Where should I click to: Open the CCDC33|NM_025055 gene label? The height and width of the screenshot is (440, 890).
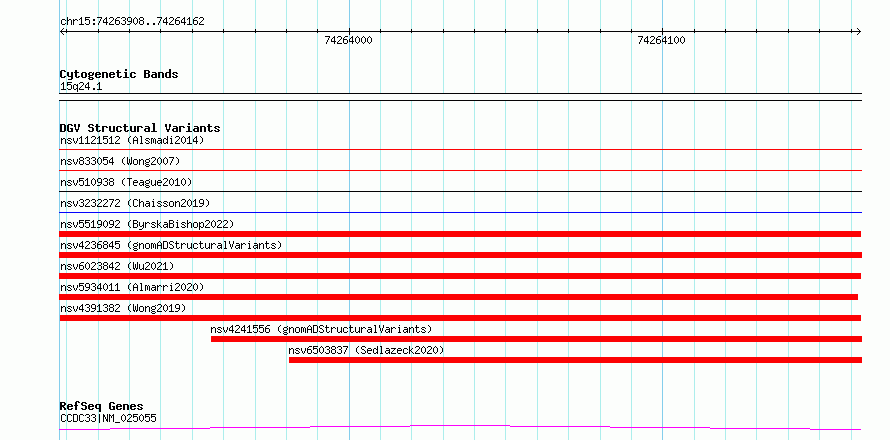click(x=108, y=419)
